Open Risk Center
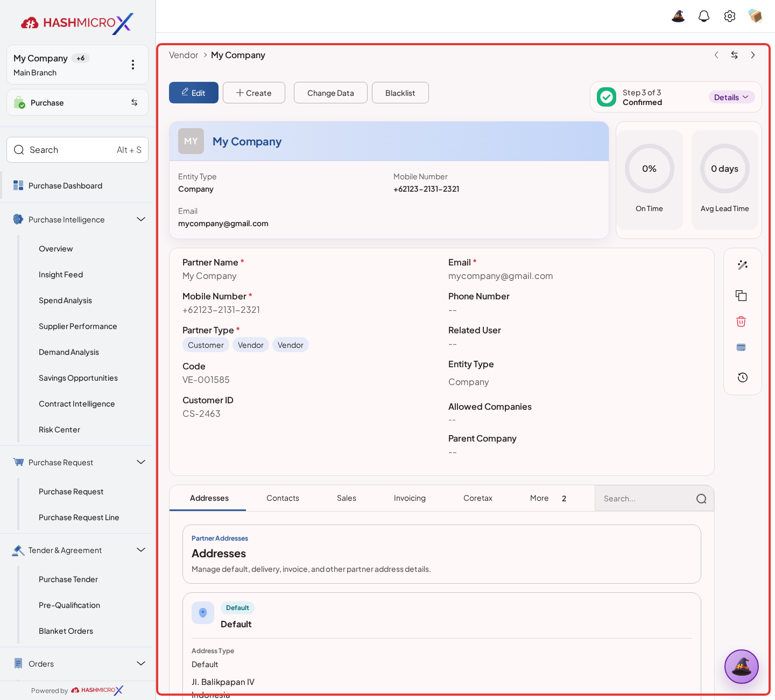 pos(59,430)
